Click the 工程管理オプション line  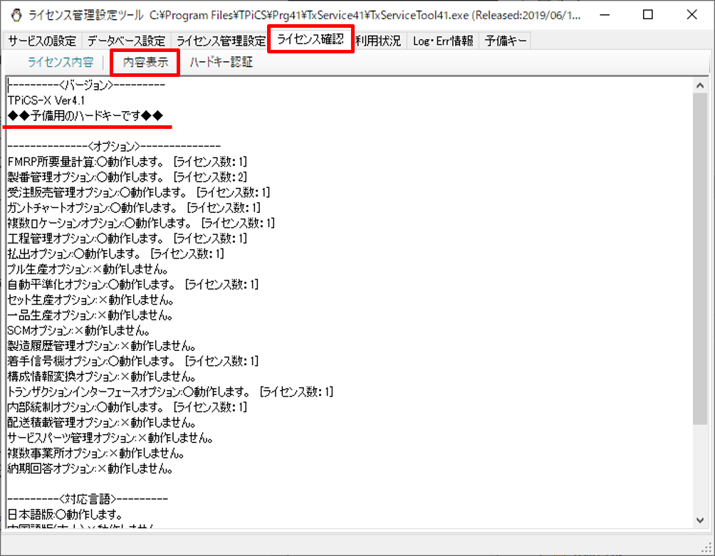click(x=127, y=239)
